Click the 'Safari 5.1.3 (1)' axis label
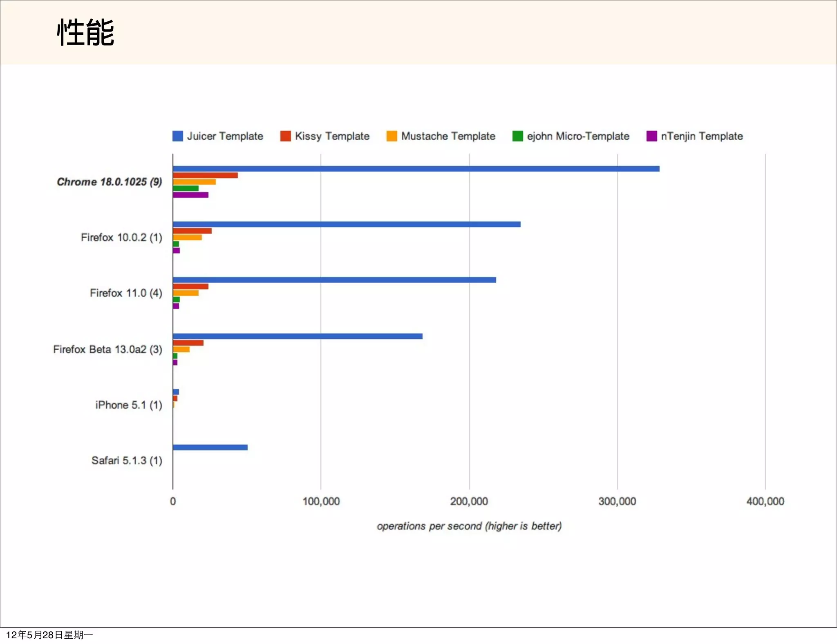This screenshot has width=837, height=644. (x=127, y=461)
